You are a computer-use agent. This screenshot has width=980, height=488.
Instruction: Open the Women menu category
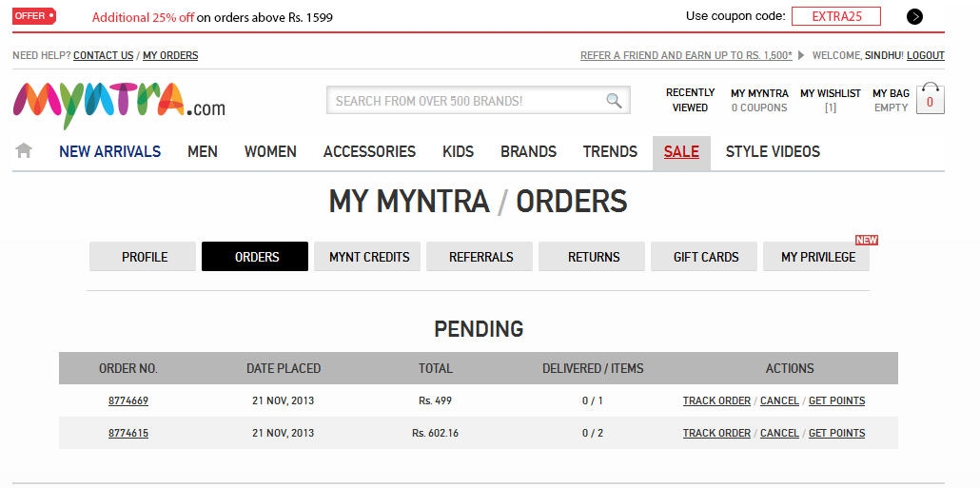tap(270, 152)
